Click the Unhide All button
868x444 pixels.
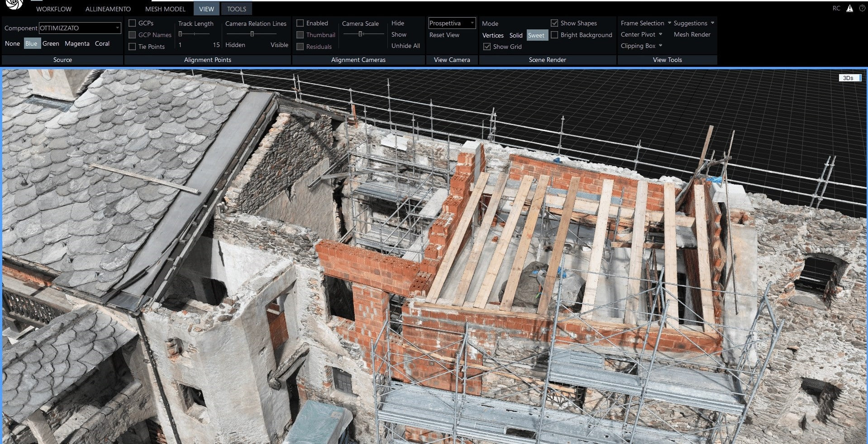point(405,46)
